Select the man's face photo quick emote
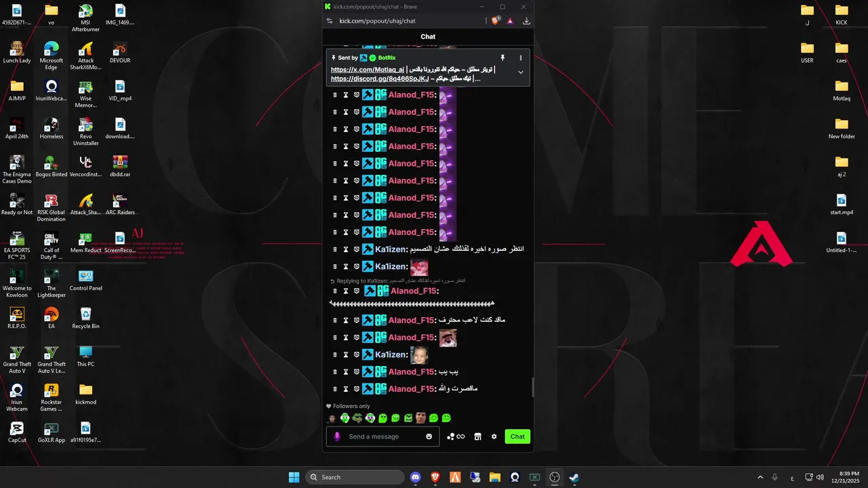Screen dimensions: 868x488 pos(420,418)
